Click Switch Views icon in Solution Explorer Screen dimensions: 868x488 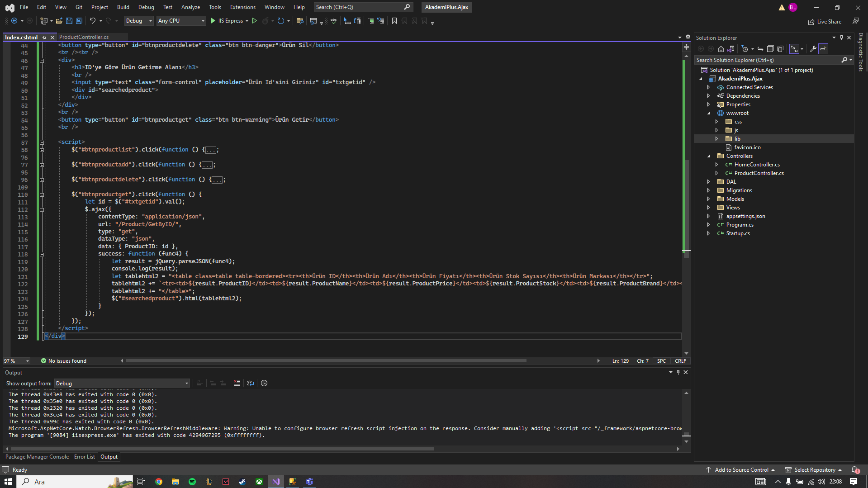[x=731, y=49]
